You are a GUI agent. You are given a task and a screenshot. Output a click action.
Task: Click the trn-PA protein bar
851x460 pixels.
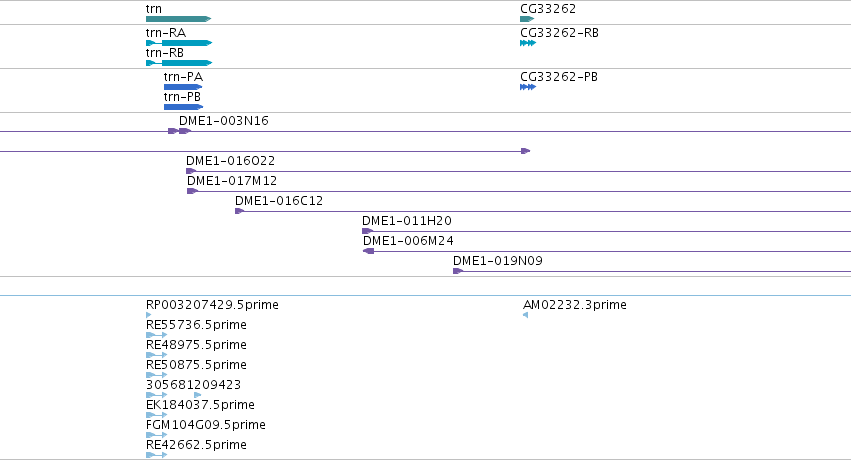183,87
